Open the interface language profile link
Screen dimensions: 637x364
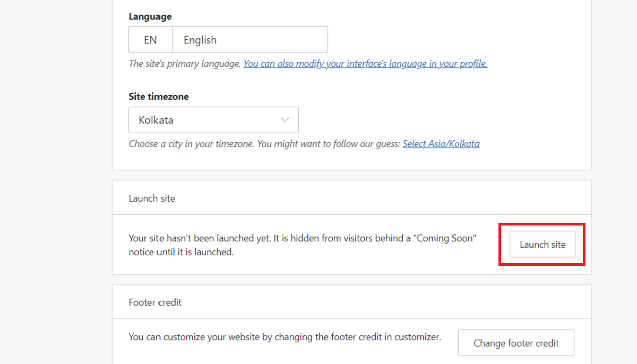[365, 64]
